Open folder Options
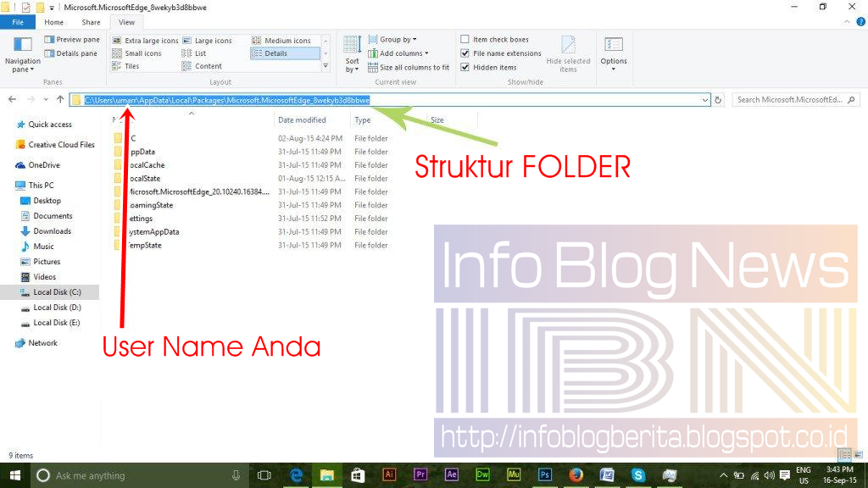The width and height of the screenshot is (868, 488). click(614, 54)
